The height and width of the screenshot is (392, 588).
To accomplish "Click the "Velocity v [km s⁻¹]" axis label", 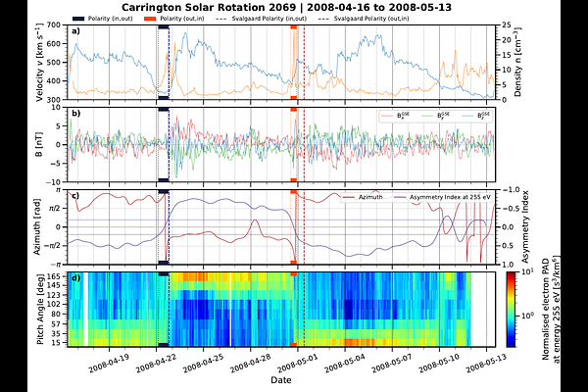I will [39, 63].
